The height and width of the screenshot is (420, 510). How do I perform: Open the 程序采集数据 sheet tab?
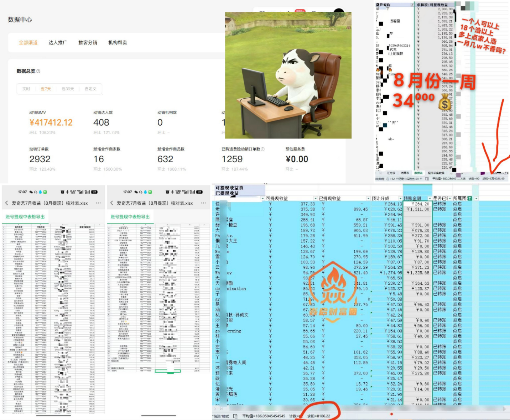[x=436, y=173]
